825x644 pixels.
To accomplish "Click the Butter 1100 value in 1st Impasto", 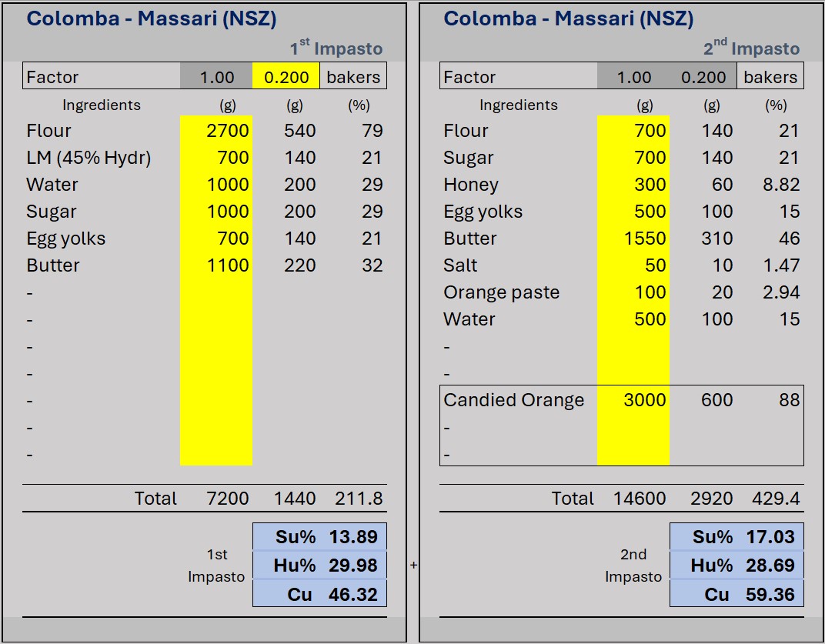I will (x=217, y=265).
